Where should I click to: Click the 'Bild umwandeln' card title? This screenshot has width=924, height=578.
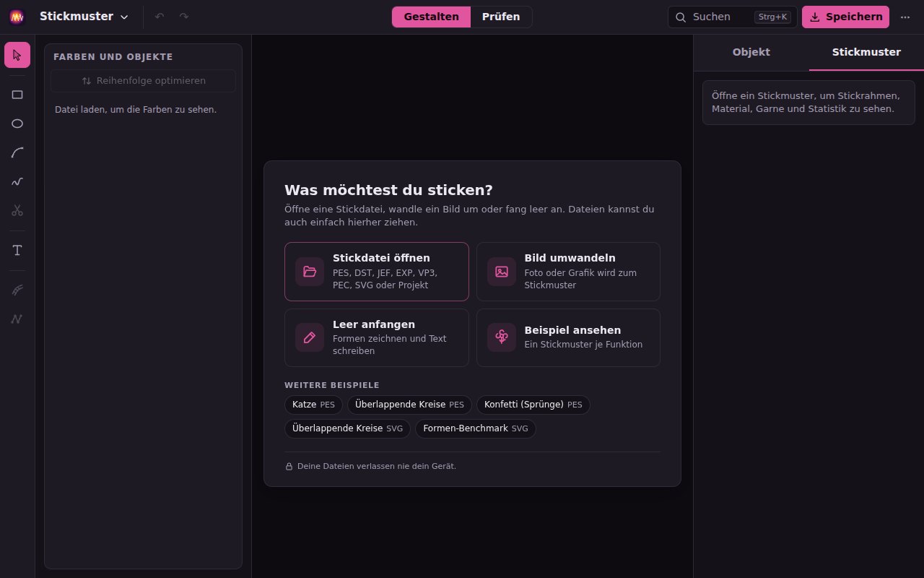coord(570,258)
